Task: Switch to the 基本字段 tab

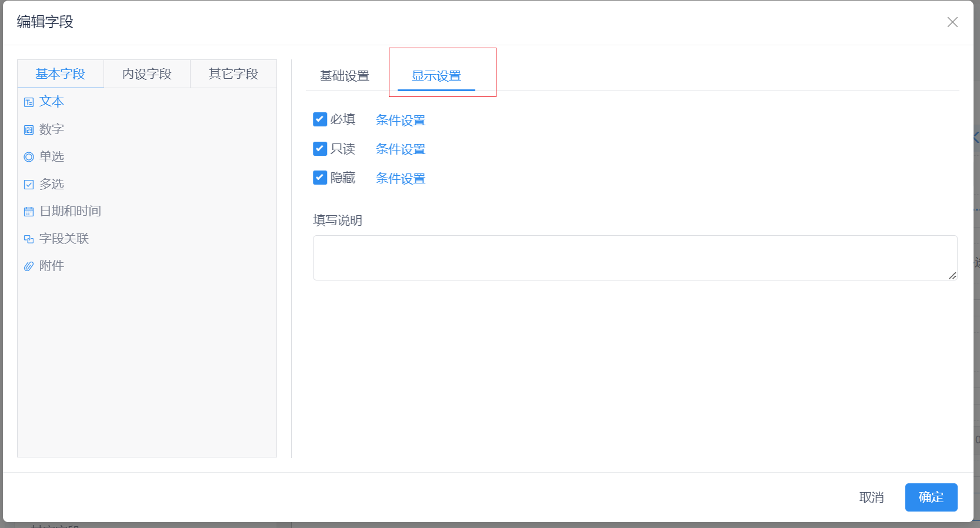Action: click(x=61, y=74)
